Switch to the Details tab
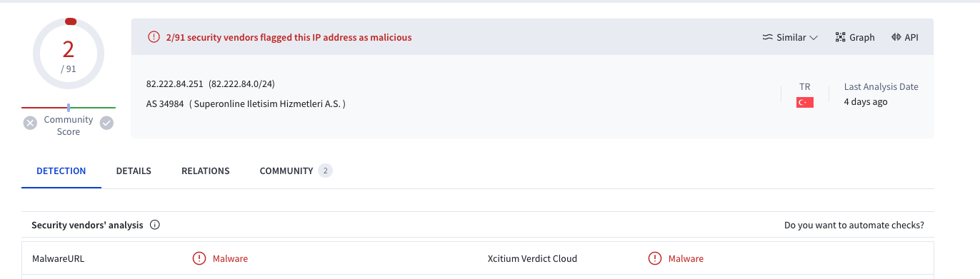Viewport: 980px width, 279px height. (134, 171)
